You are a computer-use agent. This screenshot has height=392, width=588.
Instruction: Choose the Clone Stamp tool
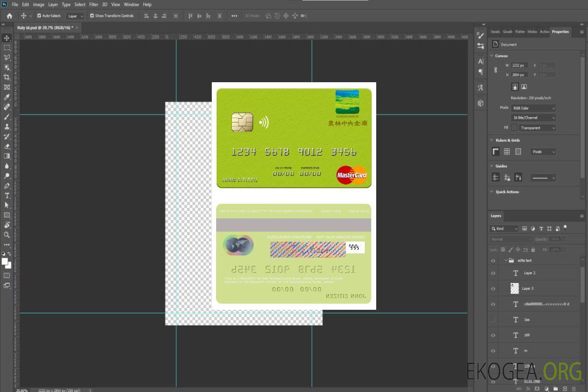(7, 126)
